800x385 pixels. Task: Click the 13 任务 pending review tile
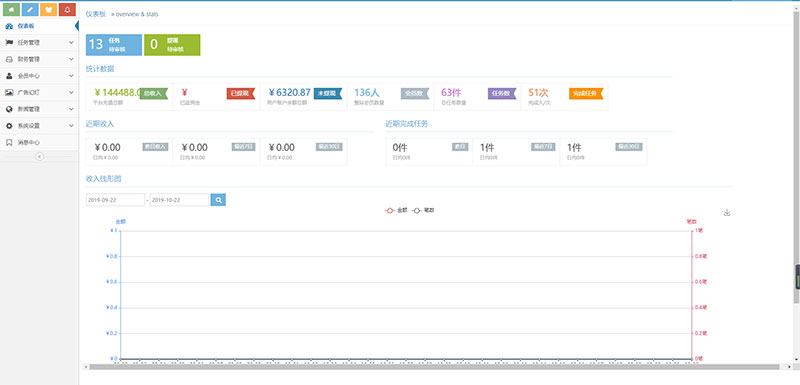click(114, 45)
